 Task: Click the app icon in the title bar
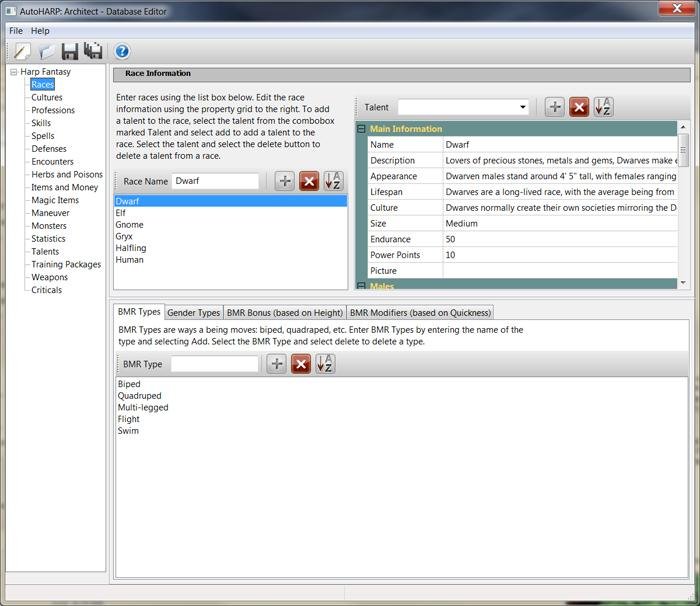(x=11, y=11)
